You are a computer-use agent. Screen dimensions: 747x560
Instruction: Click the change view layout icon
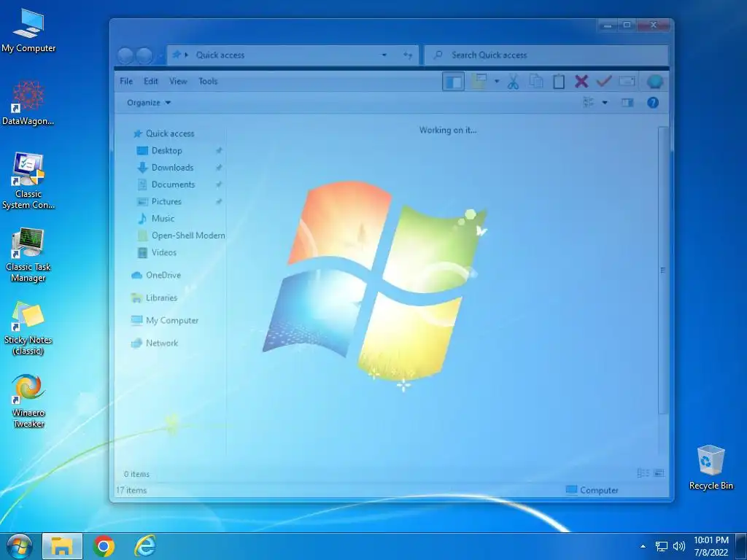pyautogui.click(x=589, y=102)
